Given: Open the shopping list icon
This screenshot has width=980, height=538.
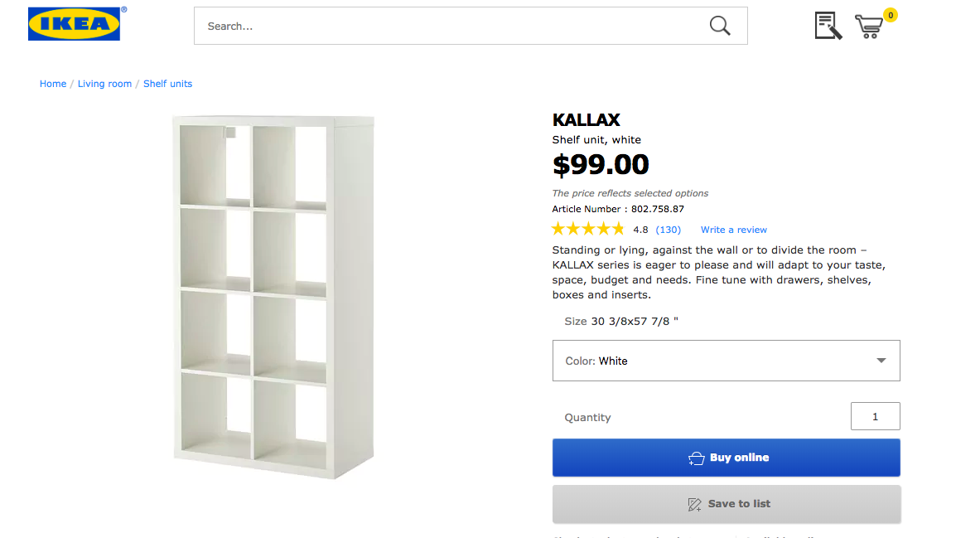Looking at the screenshot, I should [x=828, y=26].
